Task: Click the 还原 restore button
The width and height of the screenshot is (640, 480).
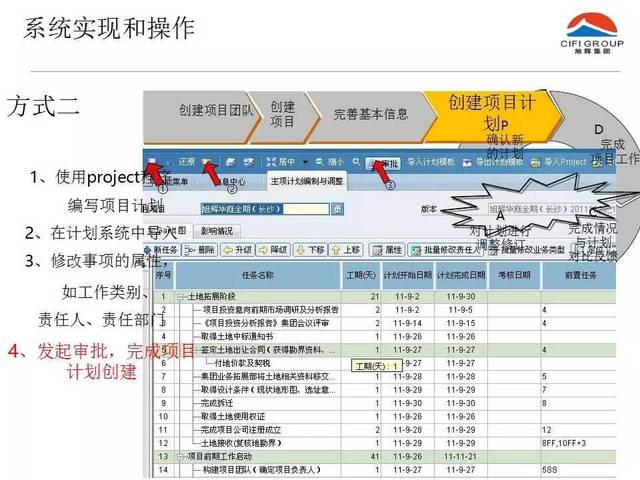Action: [186, 162]
